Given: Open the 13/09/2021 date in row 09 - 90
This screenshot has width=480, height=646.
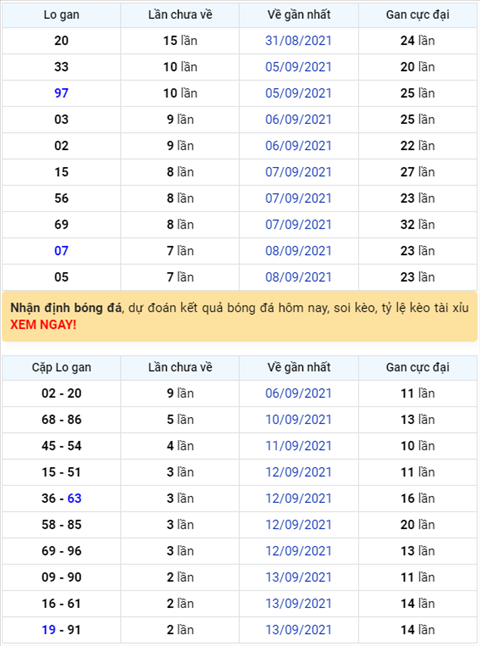Looking at the screenshot, I should point(298,578).
